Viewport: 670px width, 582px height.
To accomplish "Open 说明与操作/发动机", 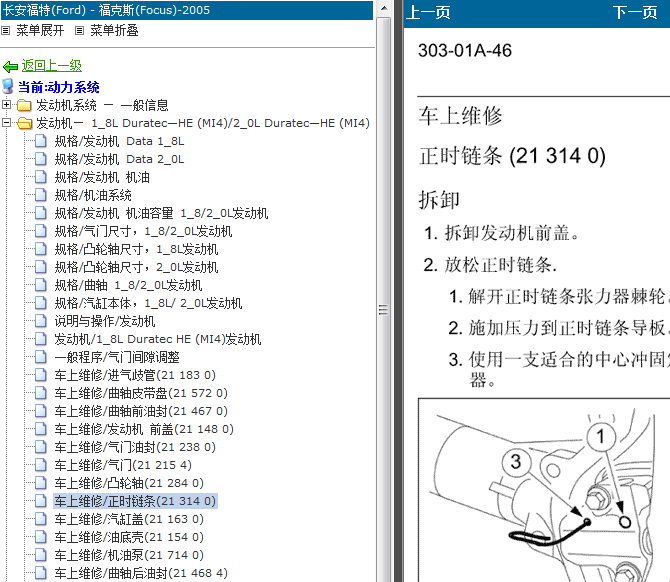I will tap(105, 321).
